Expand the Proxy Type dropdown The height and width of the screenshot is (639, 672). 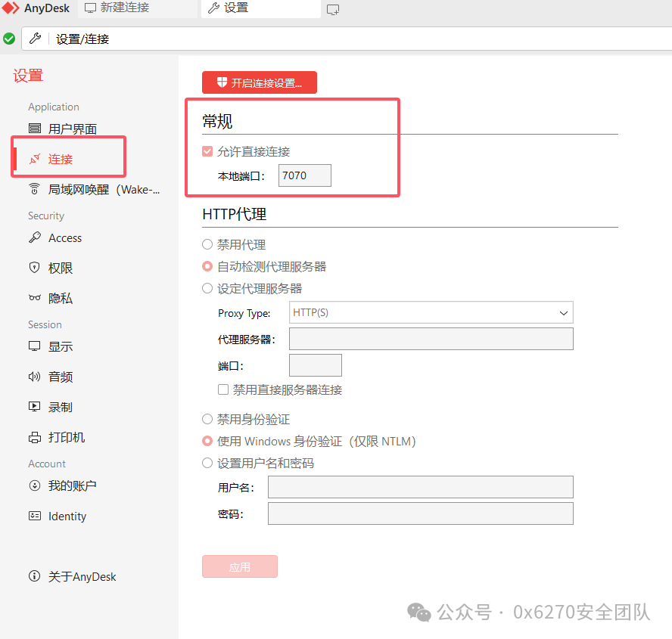coord(431,312)
